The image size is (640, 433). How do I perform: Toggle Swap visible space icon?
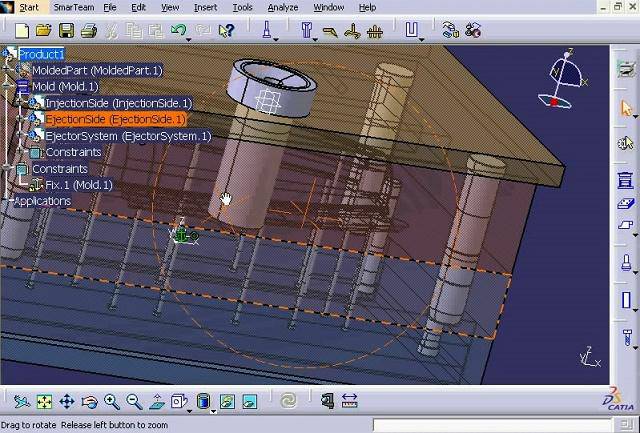tap(250, 402)
